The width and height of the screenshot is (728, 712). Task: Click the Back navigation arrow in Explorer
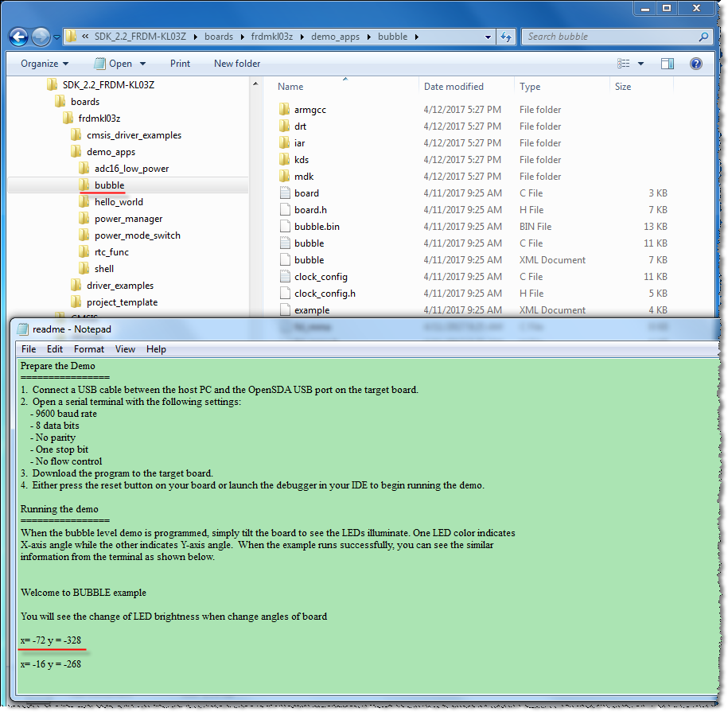[x=18, y=37]
